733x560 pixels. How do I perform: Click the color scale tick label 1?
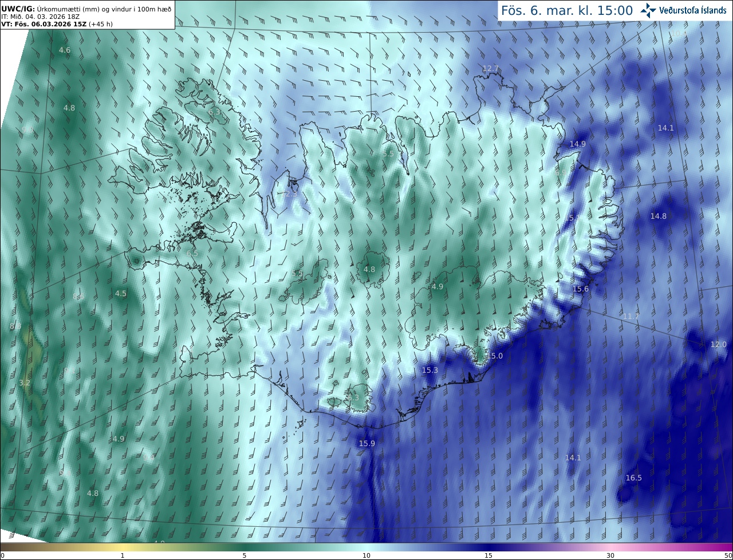pos(123,555)
